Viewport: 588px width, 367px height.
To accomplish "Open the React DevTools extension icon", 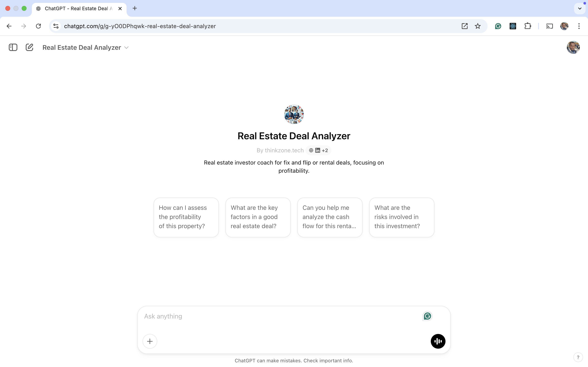I will [512, 26].
